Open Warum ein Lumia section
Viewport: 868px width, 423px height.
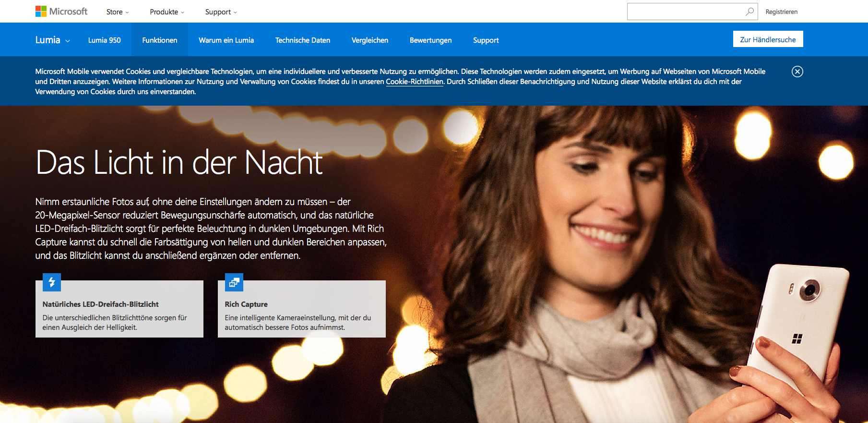click(226, 40)
